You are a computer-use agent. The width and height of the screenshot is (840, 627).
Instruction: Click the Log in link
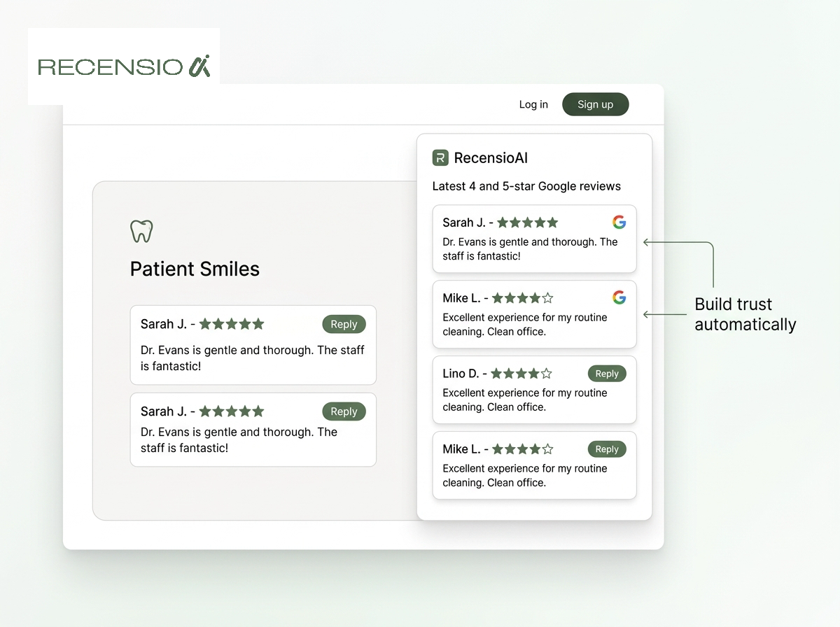[x=533, y=104]
